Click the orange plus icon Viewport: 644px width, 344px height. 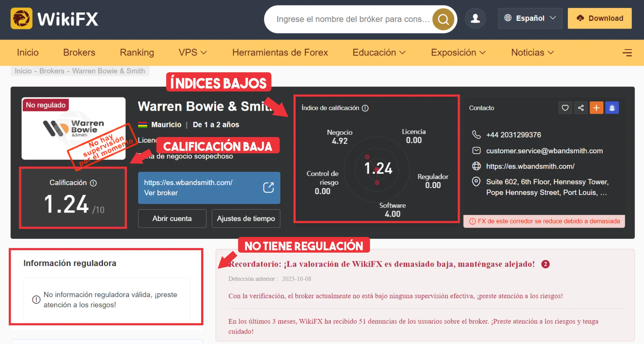(596, 108)
